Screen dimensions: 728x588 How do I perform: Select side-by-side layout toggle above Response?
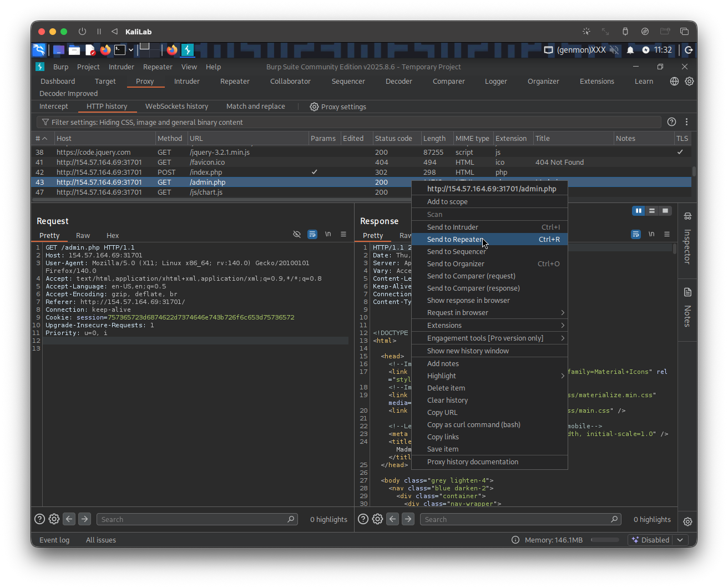coord(639,211)
